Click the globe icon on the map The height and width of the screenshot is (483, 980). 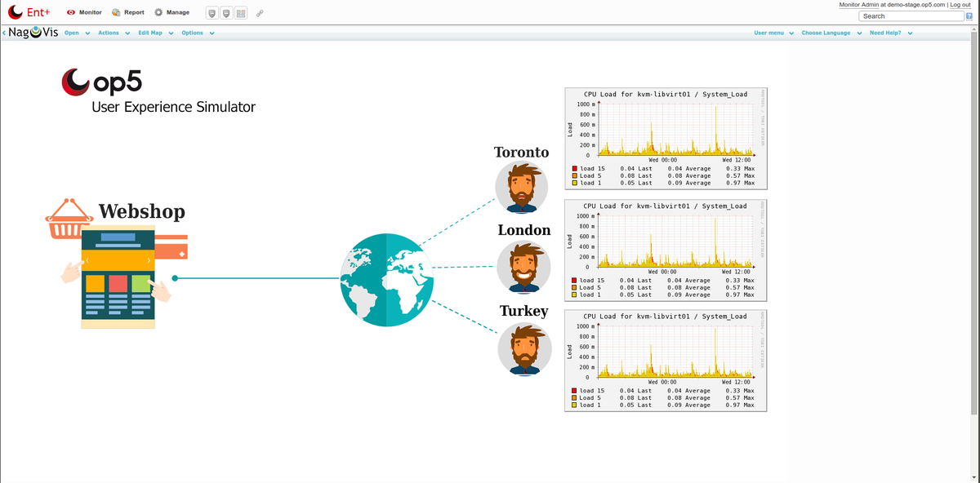tap(389, 281)
